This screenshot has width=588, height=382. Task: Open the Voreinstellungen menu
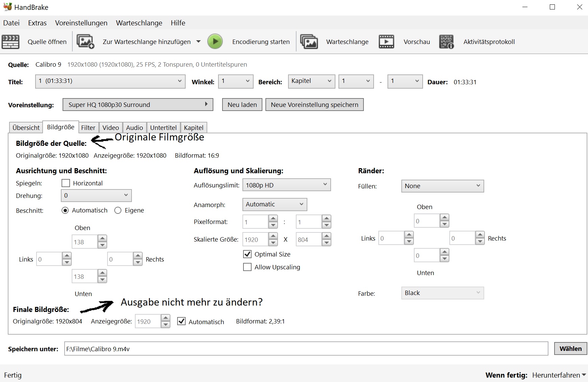pyautogui.click(x=81, y=23)
